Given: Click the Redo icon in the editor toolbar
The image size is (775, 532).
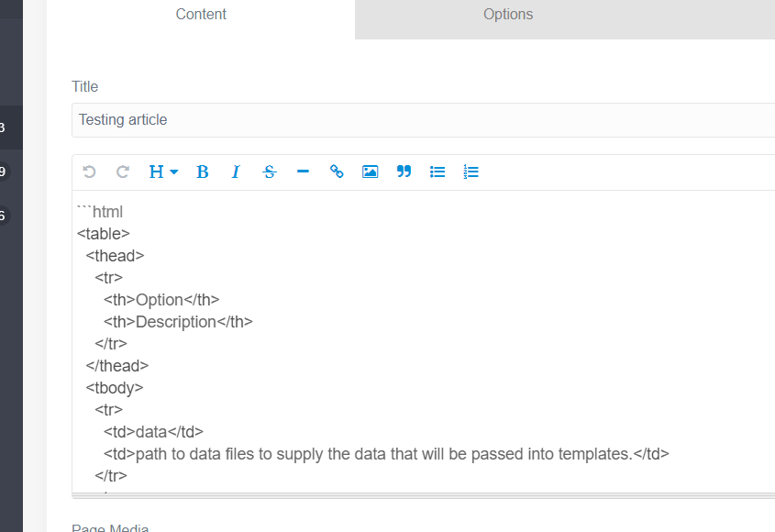Looking at the screenshot, I should (x=122, y=172).
